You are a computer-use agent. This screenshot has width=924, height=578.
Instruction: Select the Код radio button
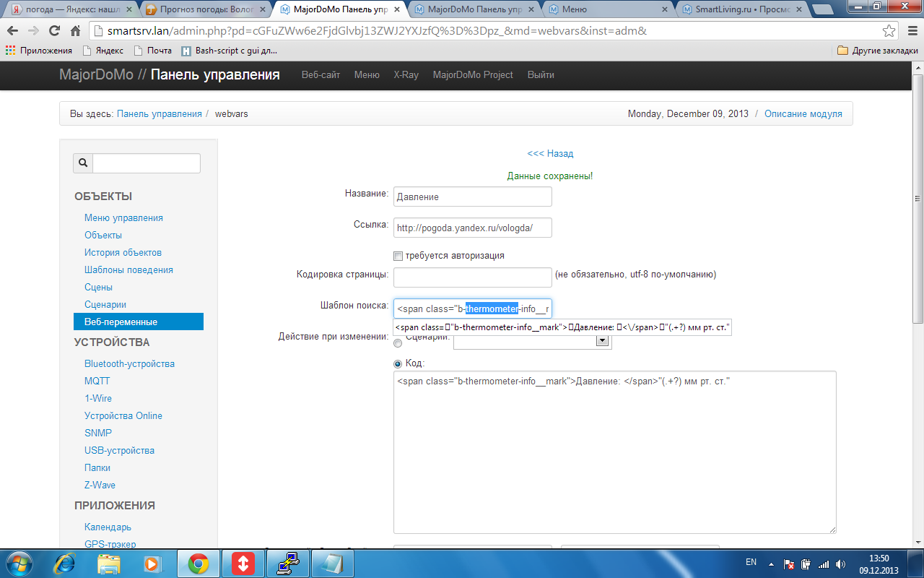398,363
